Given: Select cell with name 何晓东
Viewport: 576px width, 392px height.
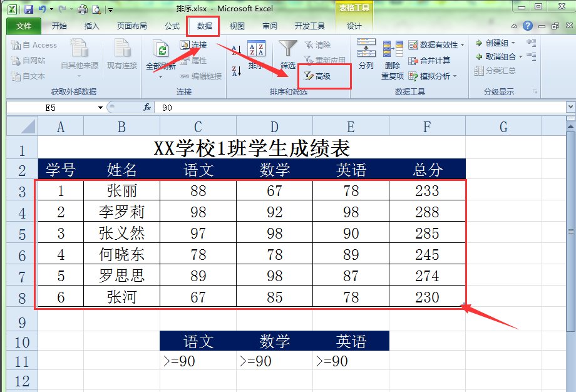Looking at the screenshot, I should 121,254.
